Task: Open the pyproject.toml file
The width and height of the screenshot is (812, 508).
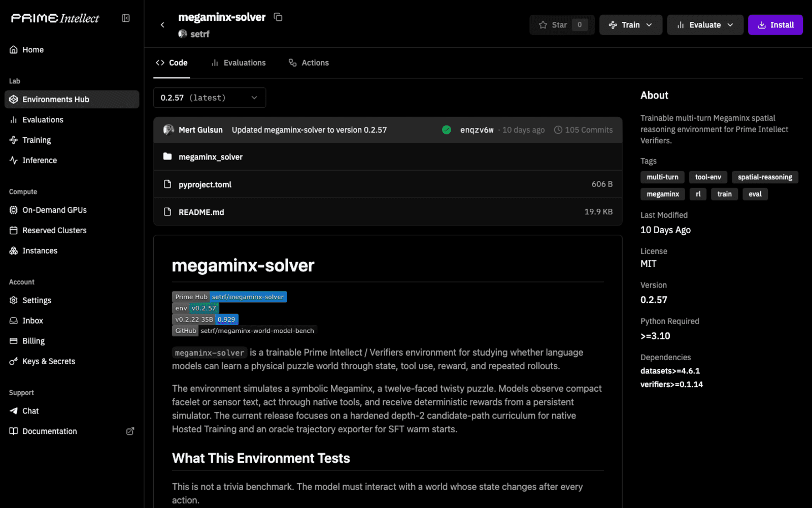Action: pos(388,184)
